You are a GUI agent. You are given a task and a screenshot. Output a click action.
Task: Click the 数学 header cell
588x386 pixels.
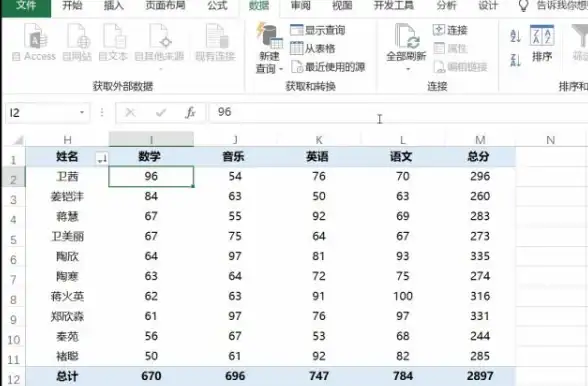150,156
